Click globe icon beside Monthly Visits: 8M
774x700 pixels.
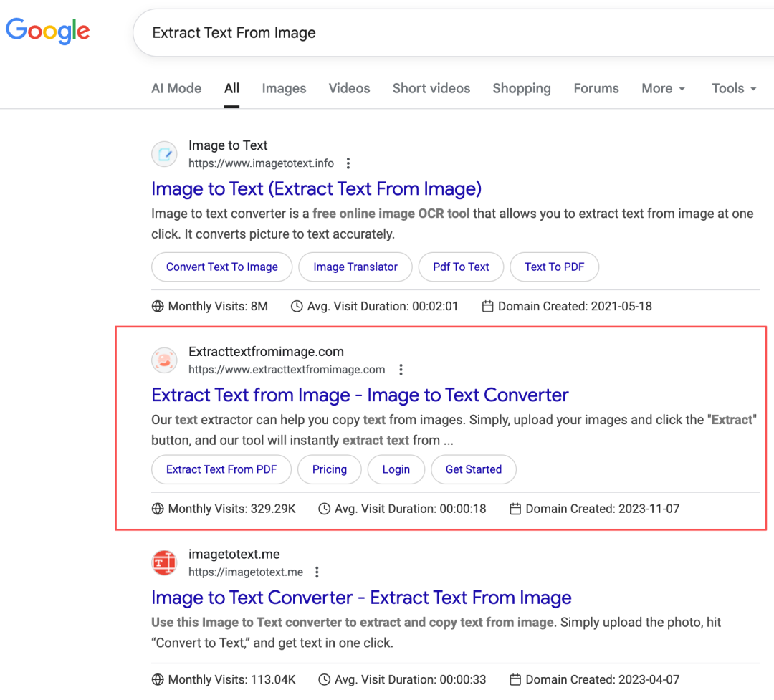tap(158, 306)
